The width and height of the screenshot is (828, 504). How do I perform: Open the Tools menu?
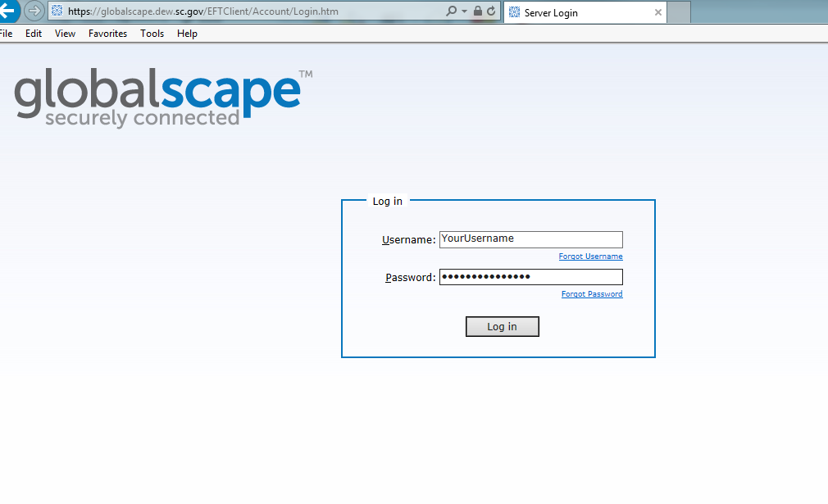click(152, 34)
